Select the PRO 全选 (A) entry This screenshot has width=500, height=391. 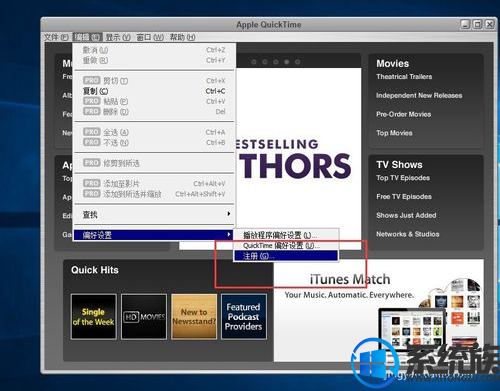(154, 132)
